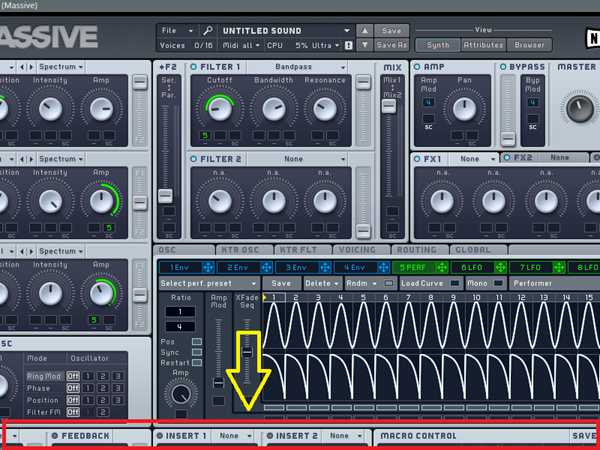Viewport: 600px width, 450px height.
Task: Switch to the GLOBAL tab
Action: [478, 250]
